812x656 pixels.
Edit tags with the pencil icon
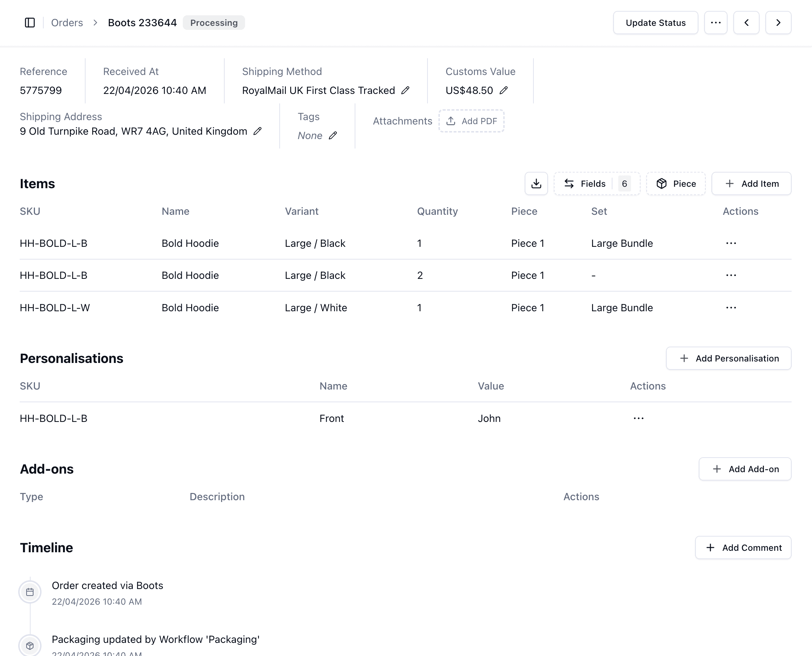333,136
